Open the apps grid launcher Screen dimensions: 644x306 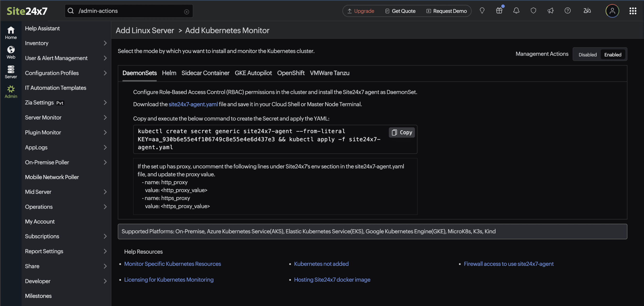pyautogui.click(x=633, y=11)
